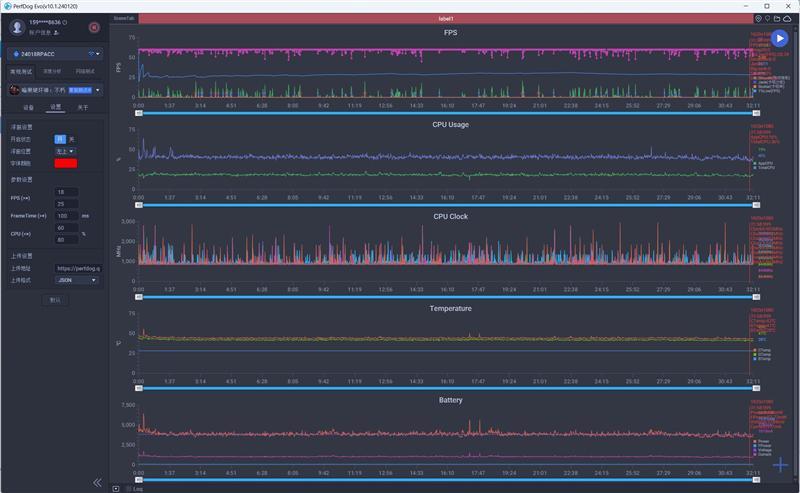Switch to the 关于 tab
The height and width of the screenshot is (493, 800).
click(x=82, y=107)
